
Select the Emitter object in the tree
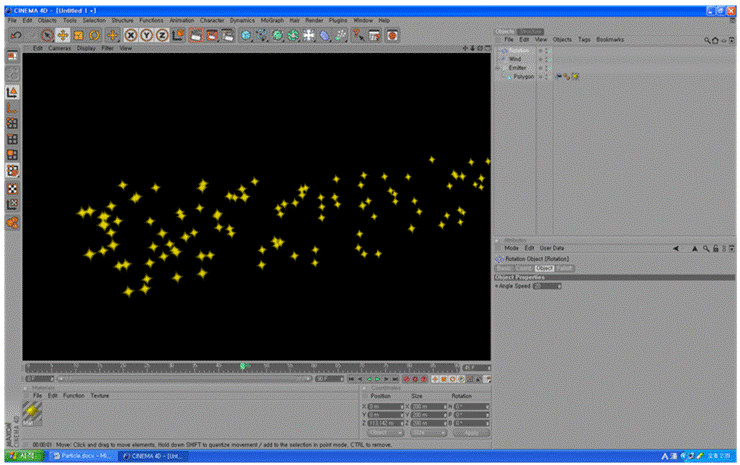[517, 68]
